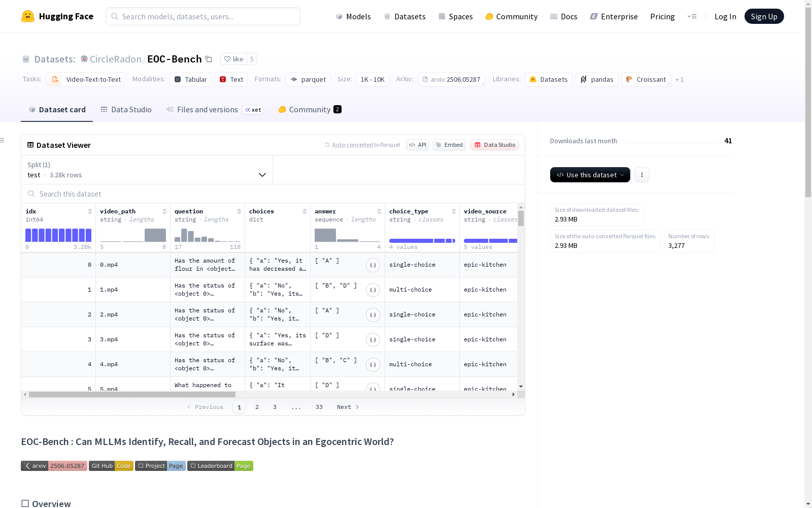Open the Project Page badge
The width and height of the screenshot is (812, 508).
[x=160, y=466]
